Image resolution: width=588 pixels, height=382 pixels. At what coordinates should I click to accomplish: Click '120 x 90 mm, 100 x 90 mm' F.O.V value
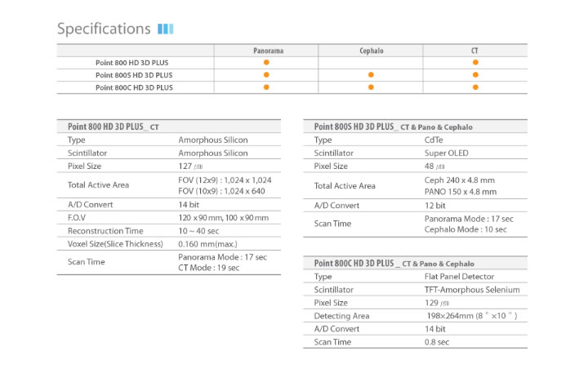point(224,218)
